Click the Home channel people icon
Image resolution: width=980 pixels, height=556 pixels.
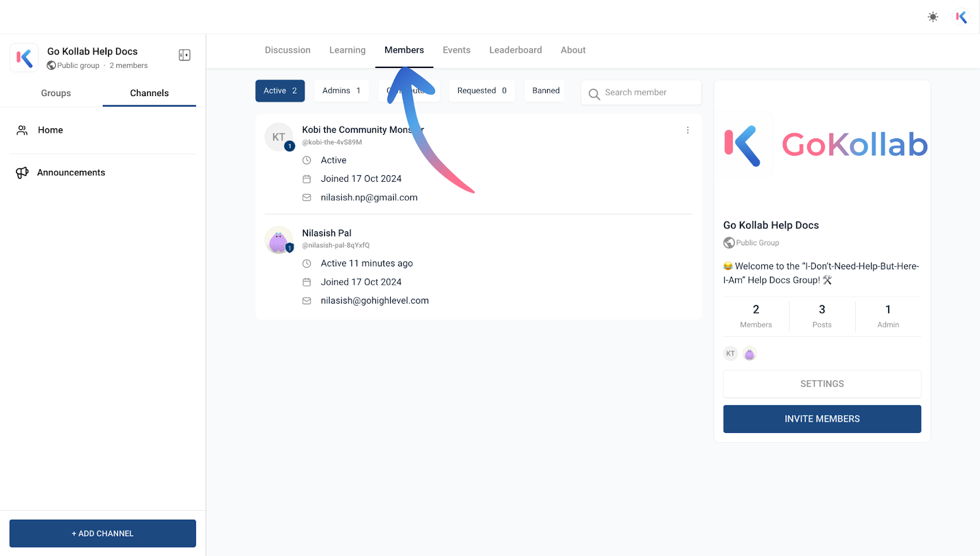tap(22, 130)
